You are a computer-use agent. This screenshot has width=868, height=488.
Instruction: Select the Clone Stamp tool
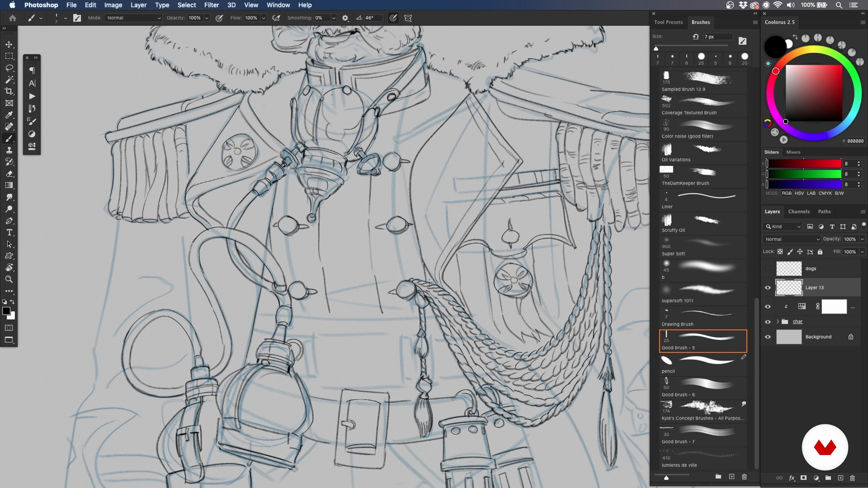click(9, 150)
